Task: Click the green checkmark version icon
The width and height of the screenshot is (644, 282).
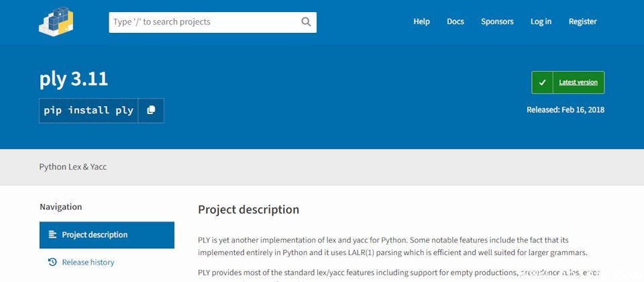Action: (x=542, y=83)
